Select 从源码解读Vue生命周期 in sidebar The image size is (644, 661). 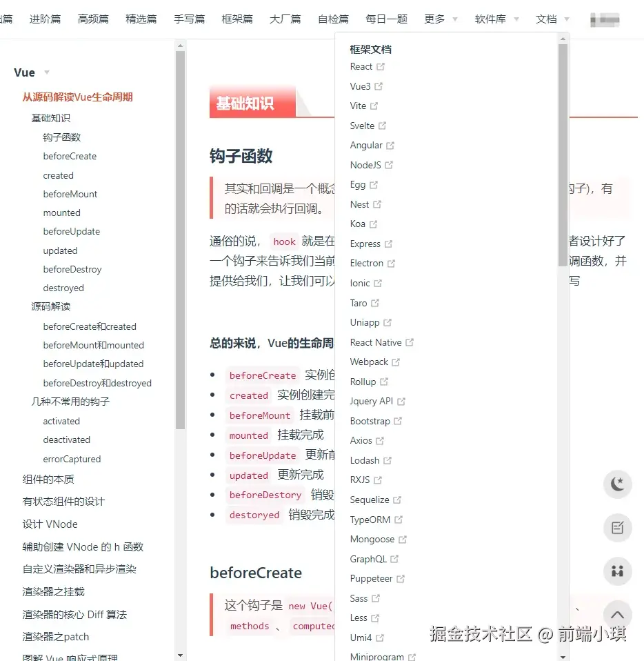pyautogui.click(x=77, y=97)
